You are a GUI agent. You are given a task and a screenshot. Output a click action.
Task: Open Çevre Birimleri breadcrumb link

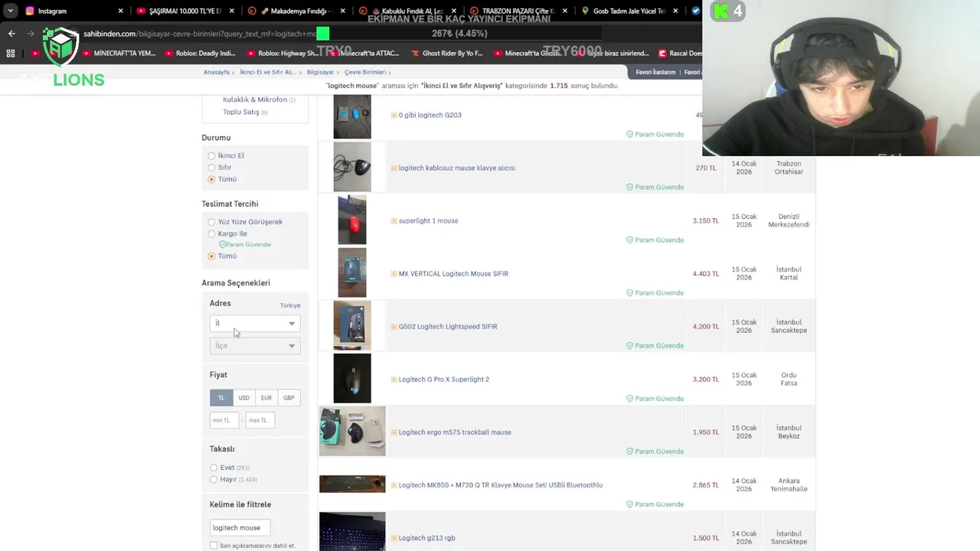click(365, 72)
